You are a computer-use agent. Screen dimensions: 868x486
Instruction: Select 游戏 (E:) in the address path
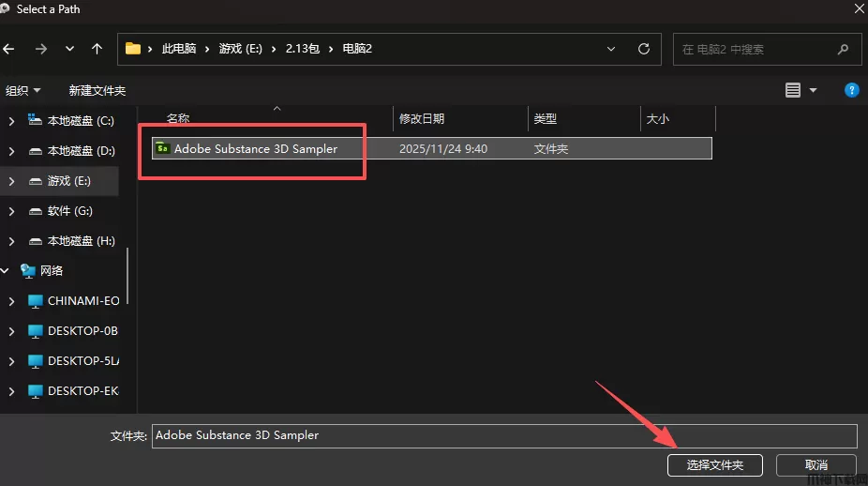(240, 49)
